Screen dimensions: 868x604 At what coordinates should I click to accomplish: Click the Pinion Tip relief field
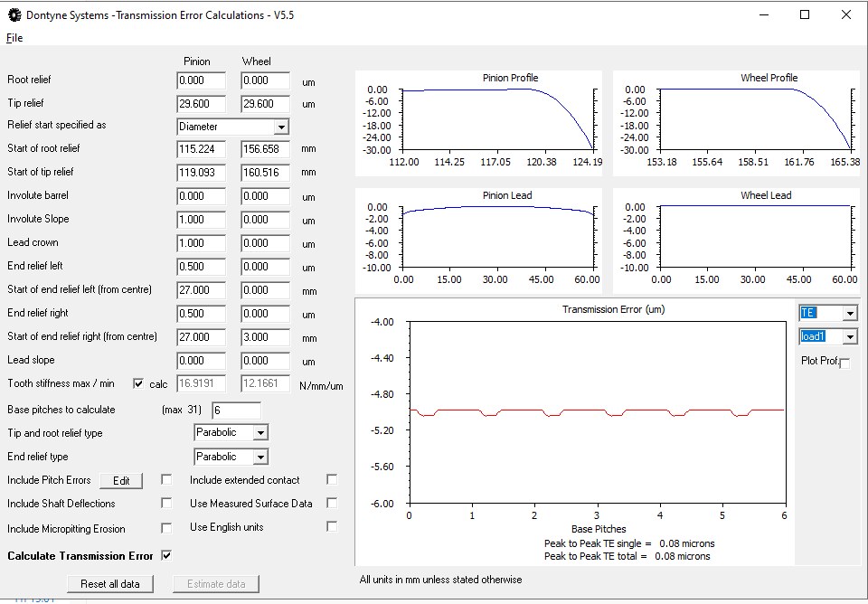click(x=202, y=103)
